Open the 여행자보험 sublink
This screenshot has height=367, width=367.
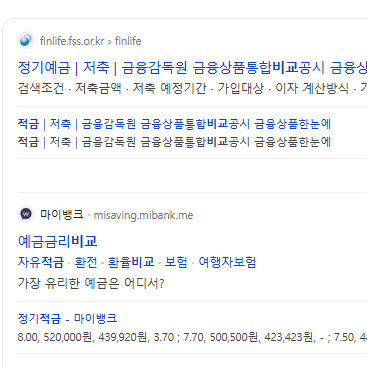tap(227, 262)
